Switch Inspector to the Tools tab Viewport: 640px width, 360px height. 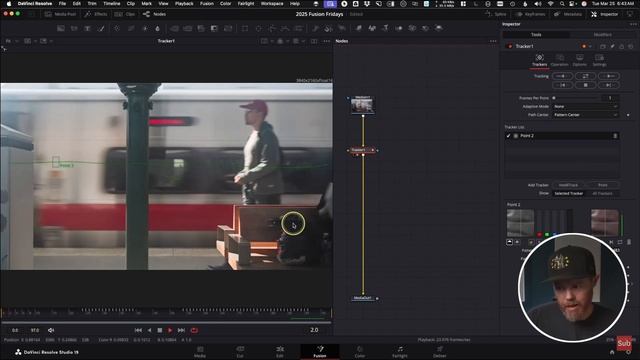point(536,35)
